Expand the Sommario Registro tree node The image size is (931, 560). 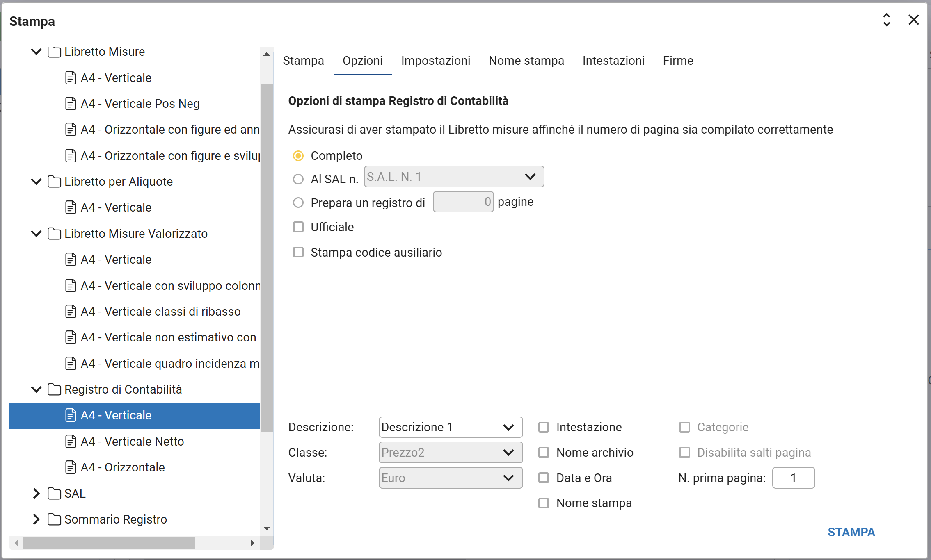pyautogui.click(x=36, y=519)
